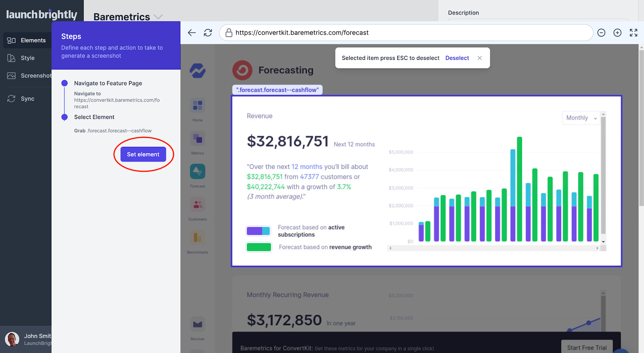Select the Forecast sidebar icon
This screenshot has width=644, height=353.
198,172
